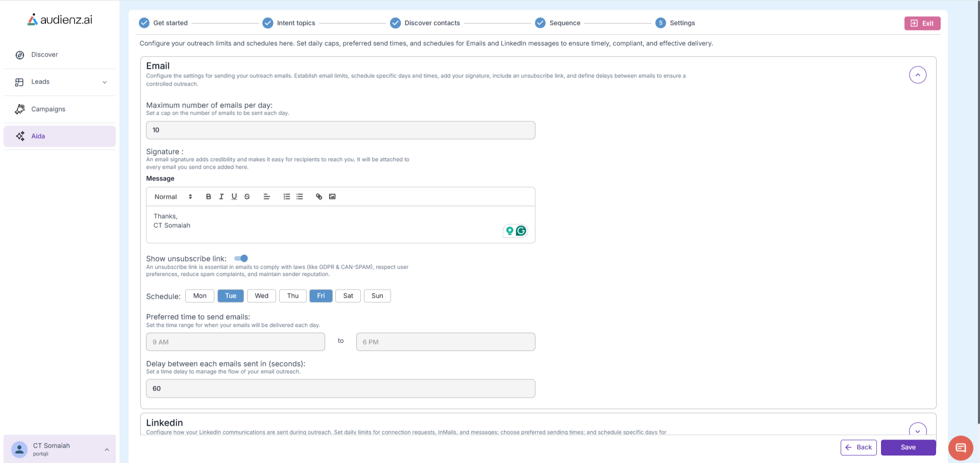The width and height of the screenshot is (980, 463).
Task: Insert an image into the signature
Action: pyautogui.click(x=332, y=197)
